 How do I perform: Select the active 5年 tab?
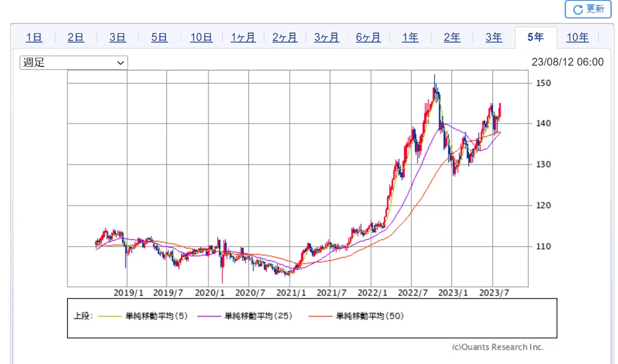click(x=536, y=37)
